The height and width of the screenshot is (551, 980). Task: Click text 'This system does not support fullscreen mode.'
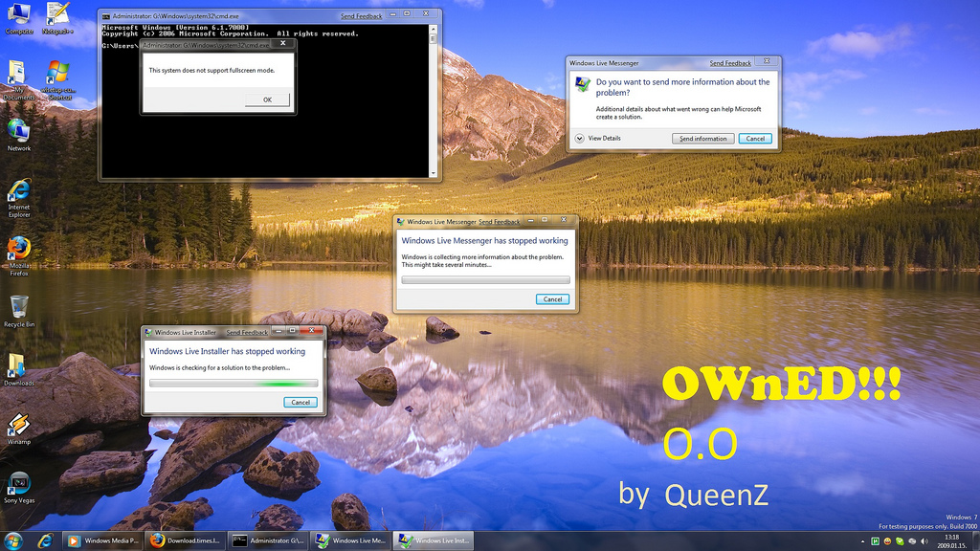(x=212, y=71)
